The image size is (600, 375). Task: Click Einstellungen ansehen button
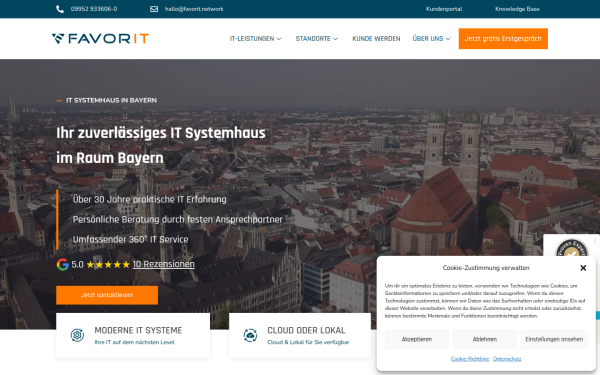(x=554, y=339)
